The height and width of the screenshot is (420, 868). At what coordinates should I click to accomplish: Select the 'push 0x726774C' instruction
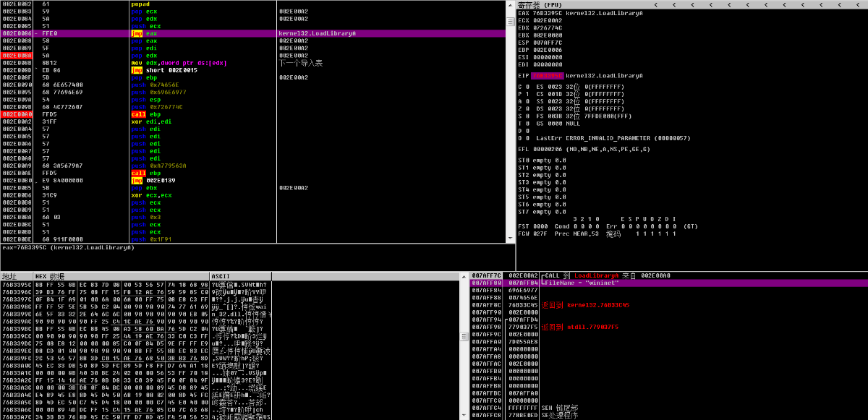pos(161,107)
